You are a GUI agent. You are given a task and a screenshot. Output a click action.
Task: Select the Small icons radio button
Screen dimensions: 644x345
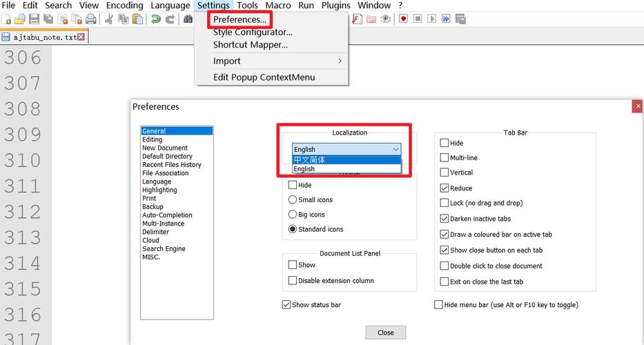(x=293, y=199)
